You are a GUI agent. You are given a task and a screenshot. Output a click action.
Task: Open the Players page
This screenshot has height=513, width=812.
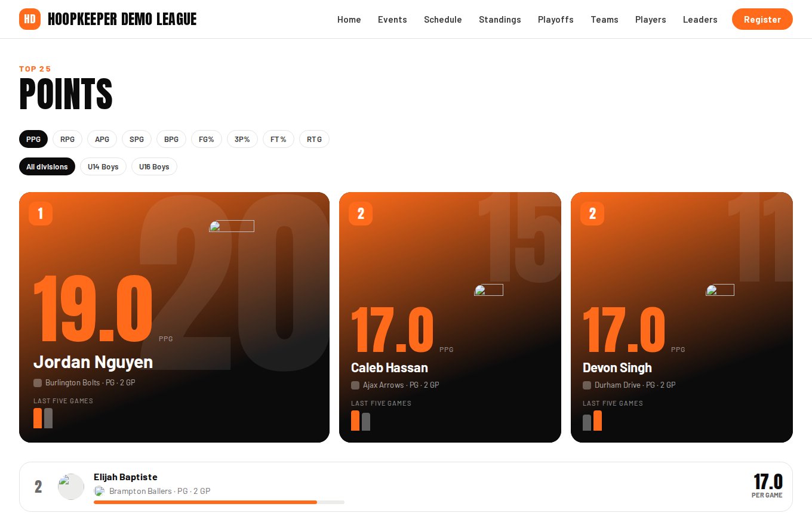coord(651,19)
